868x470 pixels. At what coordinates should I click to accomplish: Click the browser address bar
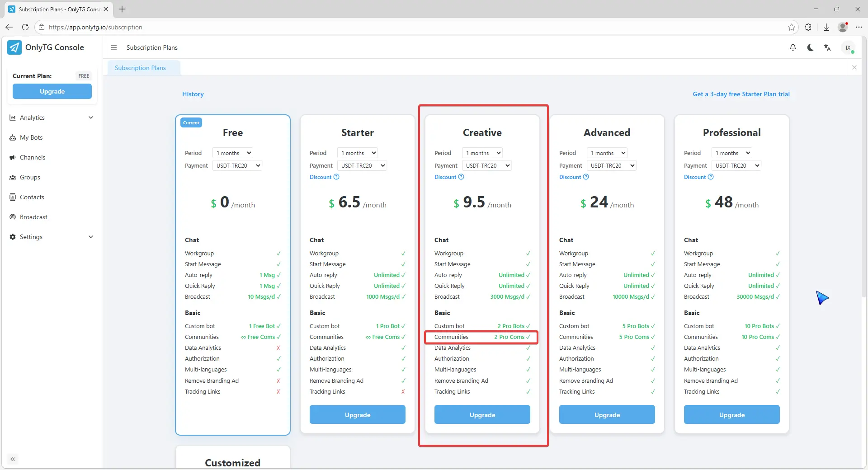[x=407, y=27]
